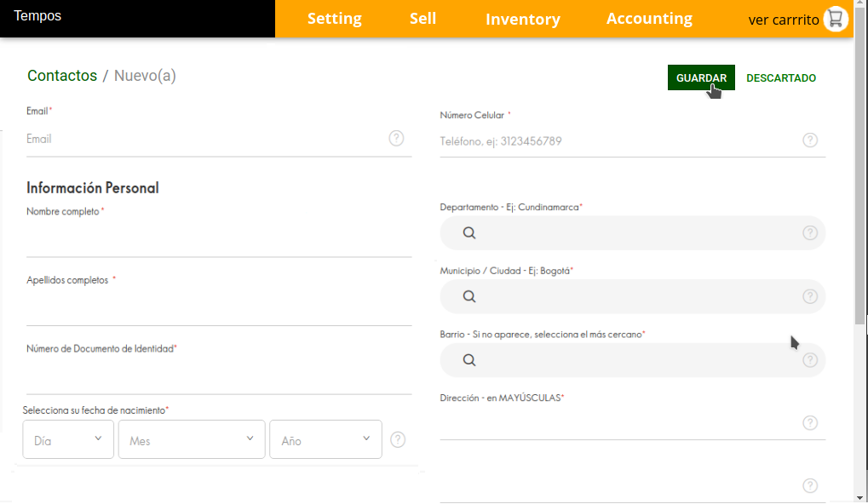Image resolution: width=868 pixels, height=504 pixels.
Task: Open the Accounting menu
Action: coord(649,19)
